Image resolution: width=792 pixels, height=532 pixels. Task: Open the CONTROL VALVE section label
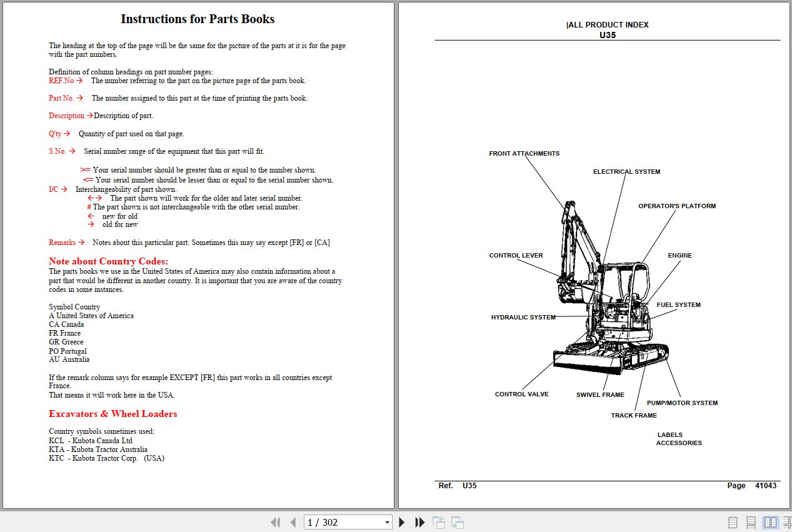tap(521, 394)
